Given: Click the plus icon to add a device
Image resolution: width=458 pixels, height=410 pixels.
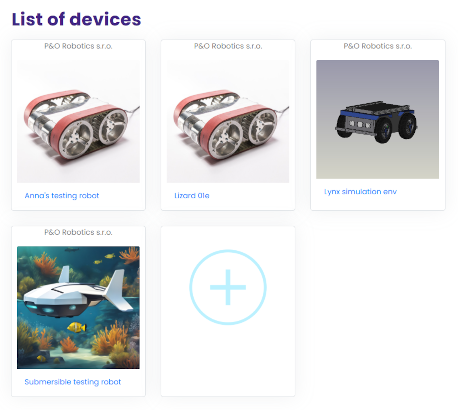Looking at the screenshot, I should point(228,287).
